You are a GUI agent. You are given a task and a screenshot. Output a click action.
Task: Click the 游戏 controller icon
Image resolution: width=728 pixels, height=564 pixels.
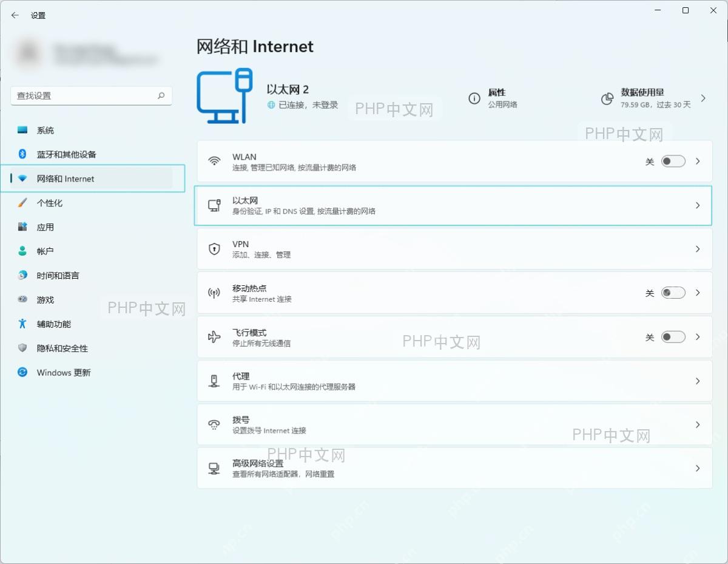coord(22,299)
